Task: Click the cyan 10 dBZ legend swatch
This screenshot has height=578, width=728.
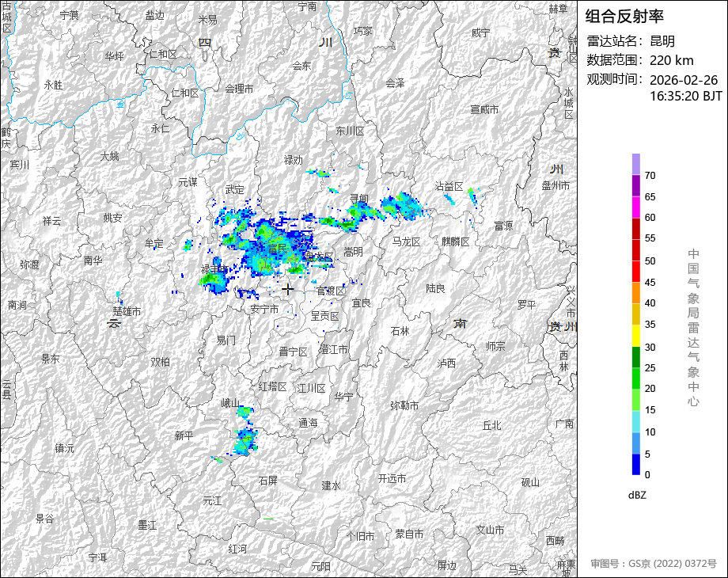Action: click(636, 421)
